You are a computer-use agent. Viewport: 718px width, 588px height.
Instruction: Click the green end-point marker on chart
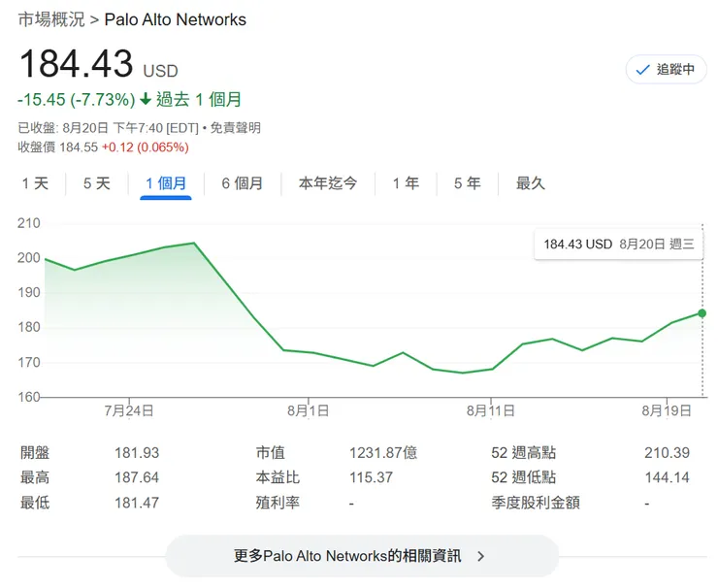coord(702,313)
